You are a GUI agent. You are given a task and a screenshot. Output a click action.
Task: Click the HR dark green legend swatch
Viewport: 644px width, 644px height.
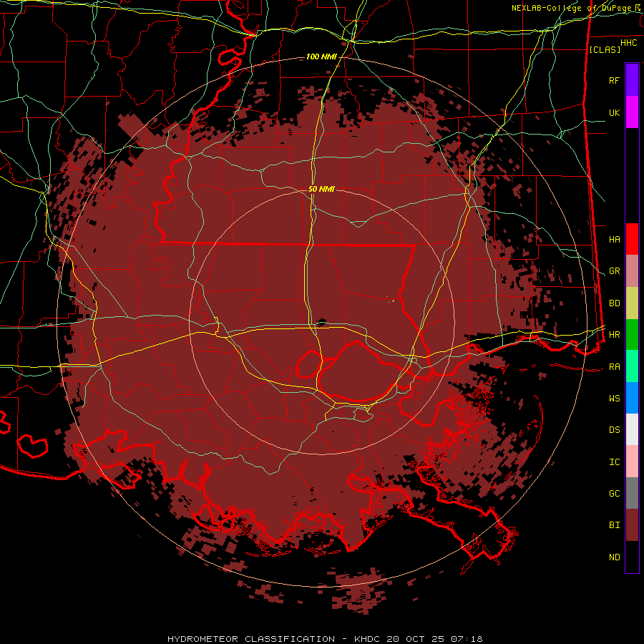point(632,335)
